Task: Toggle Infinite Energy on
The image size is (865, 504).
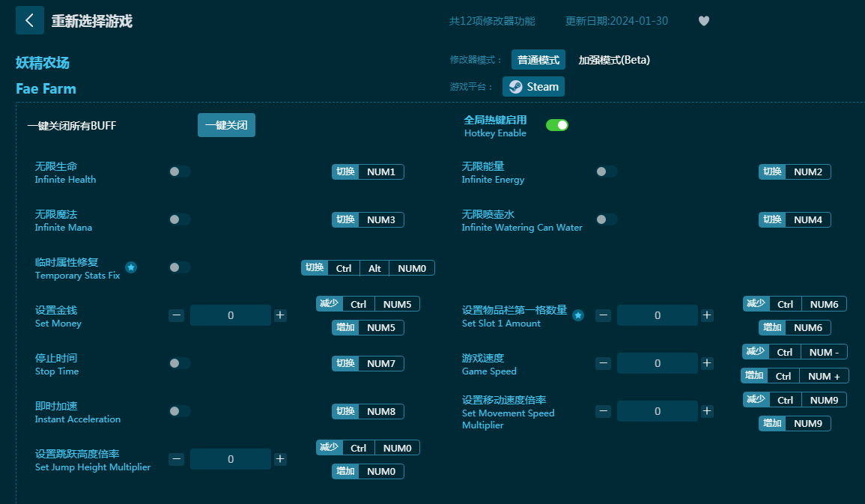Action: point(607,171)
